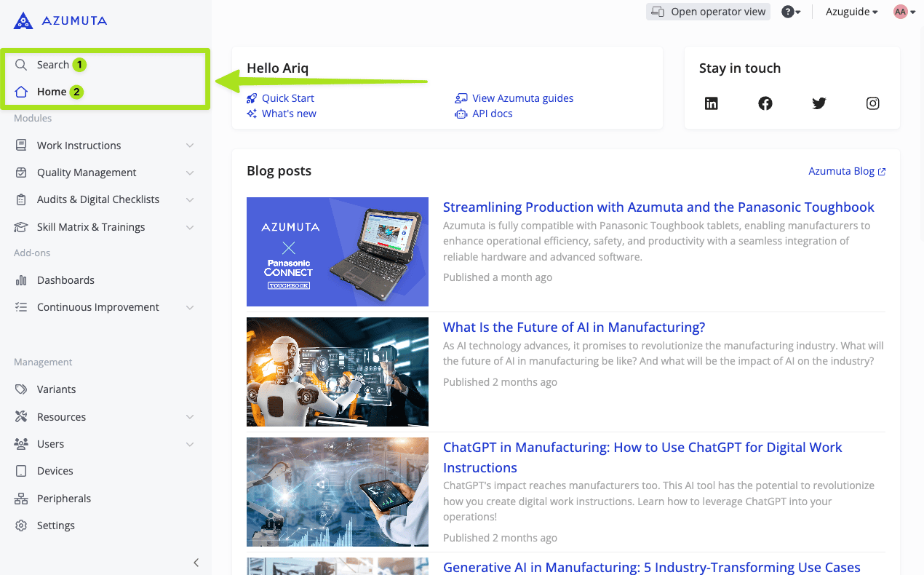The width and height of the screenshot is (924, 575).
Task: Open the Twitter social icon
Action: click(x=819, y=103)
